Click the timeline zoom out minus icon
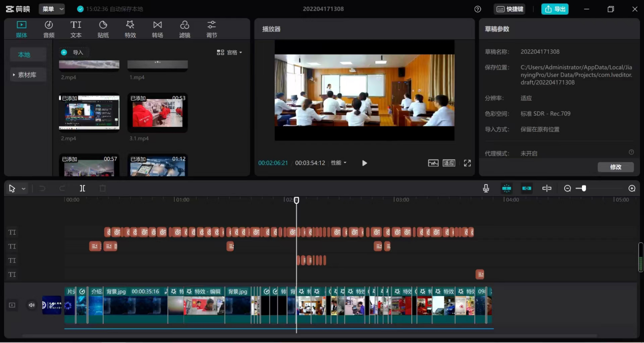 (568, 189)
